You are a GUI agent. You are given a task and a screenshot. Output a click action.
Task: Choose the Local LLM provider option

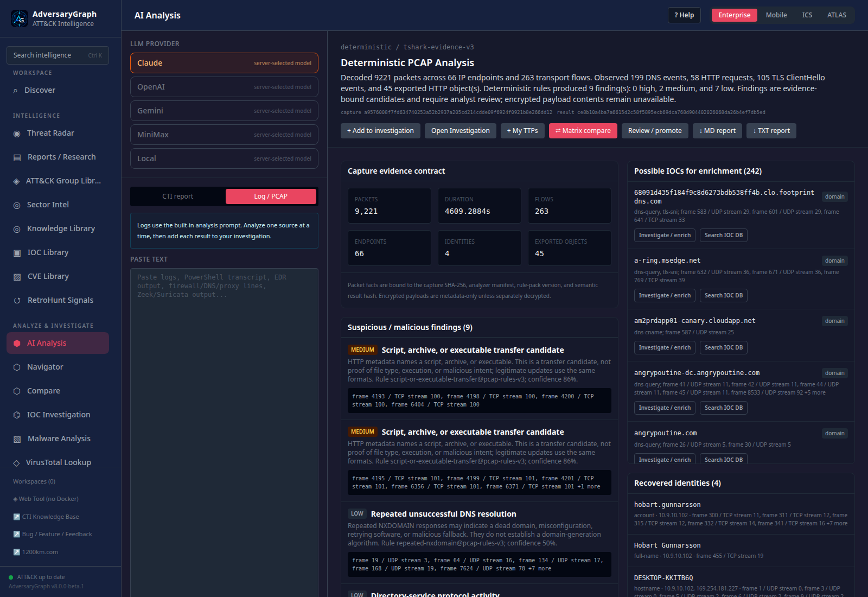coord(224,158)
